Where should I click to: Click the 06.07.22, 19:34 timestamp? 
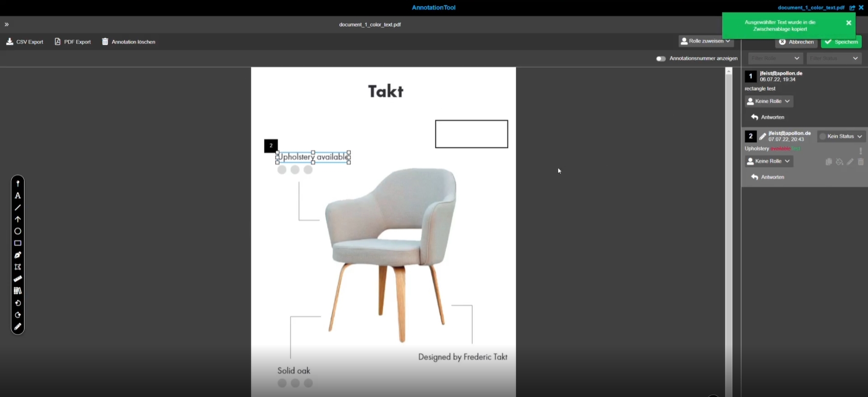coord(777,80)
